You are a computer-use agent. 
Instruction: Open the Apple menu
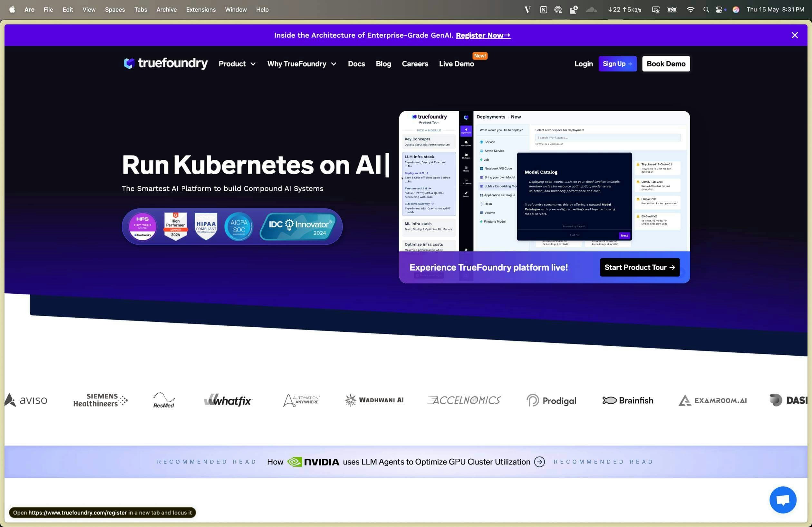pyautogui.click(x=12, y=9)
